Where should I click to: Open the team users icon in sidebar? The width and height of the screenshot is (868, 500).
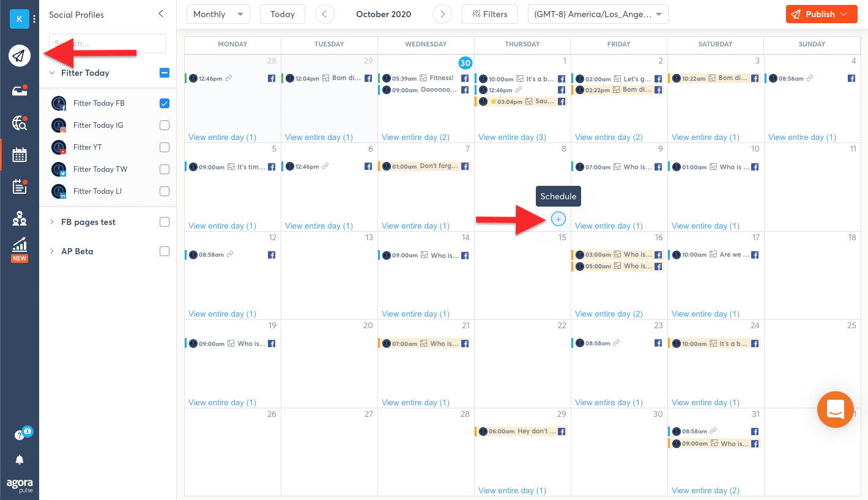click(x=20, y=218)
